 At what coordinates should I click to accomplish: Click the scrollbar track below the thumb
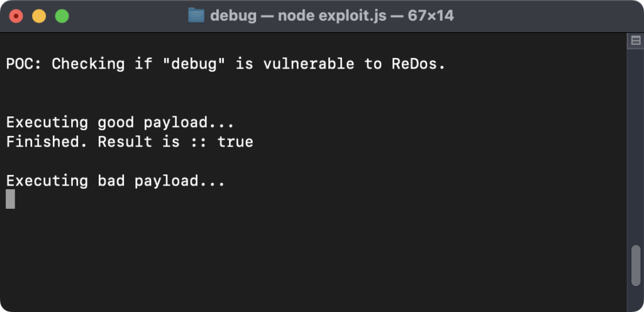[636, 298]
